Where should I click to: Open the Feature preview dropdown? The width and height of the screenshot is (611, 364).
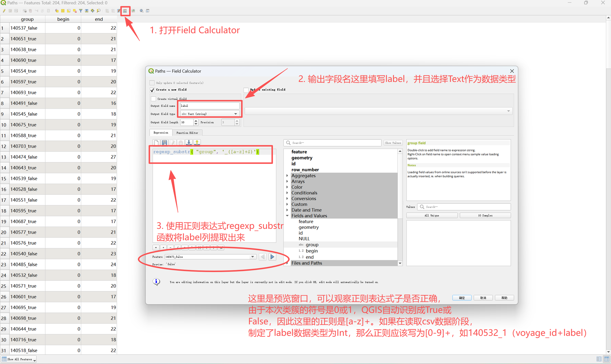(252, 257)
